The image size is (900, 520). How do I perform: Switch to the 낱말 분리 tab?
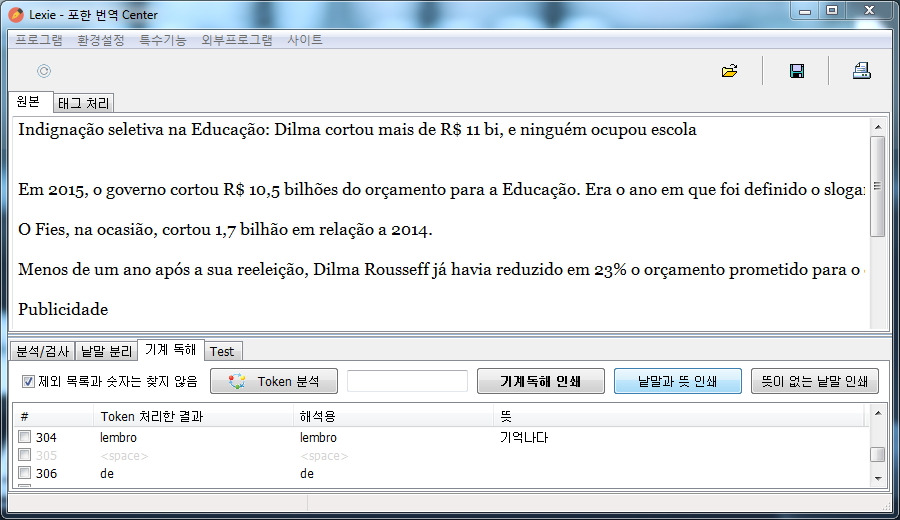pyautogui.click(x=107, y=351)
